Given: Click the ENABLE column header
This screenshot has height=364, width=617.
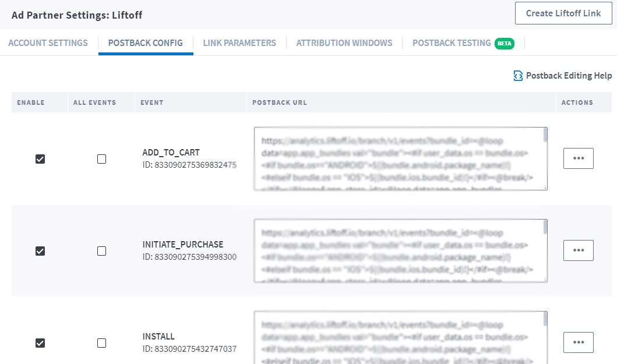Looking at the screenshot, I should 31,103.
